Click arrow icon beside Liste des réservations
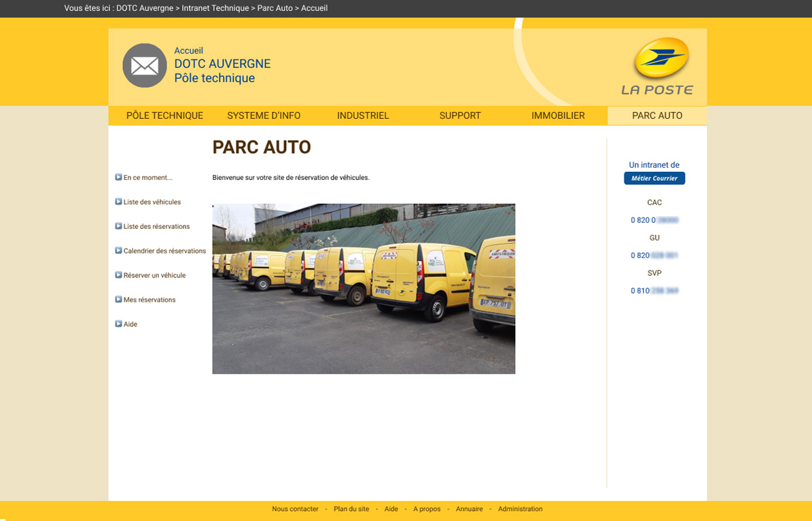The width and height of the screenshot is (812, 521). [119, 226]
